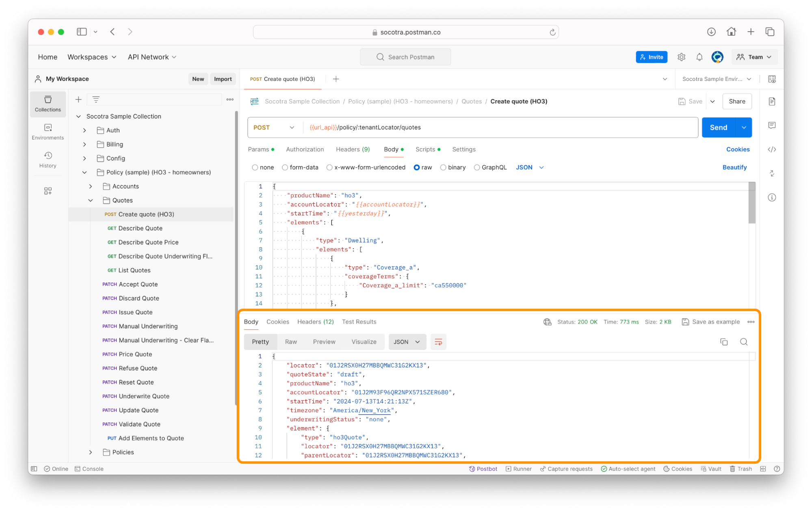Screen dimensions: 812x512
Task: Open the History sidebar panel
Action: (48, 160)
